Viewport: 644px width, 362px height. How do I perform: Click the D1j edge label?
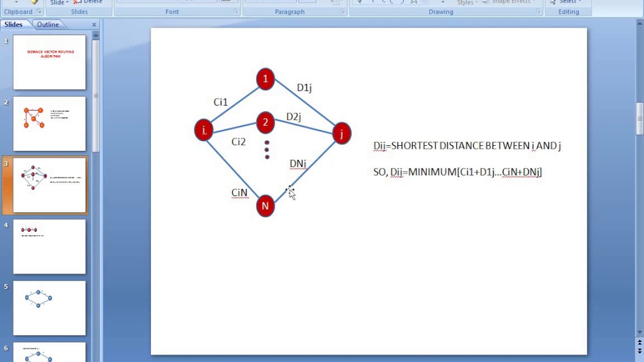(x=304, y=87)
